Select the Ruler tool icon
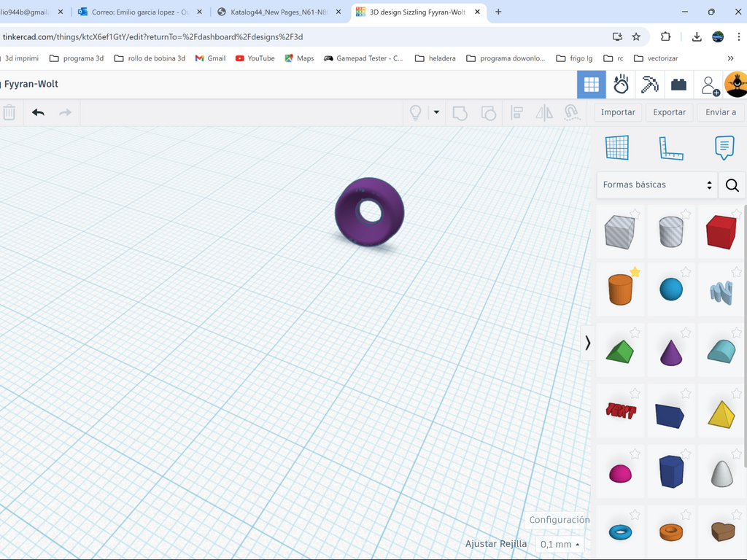Screen dimensions: 747x560 pyautogui.click(x=671, y=147)
